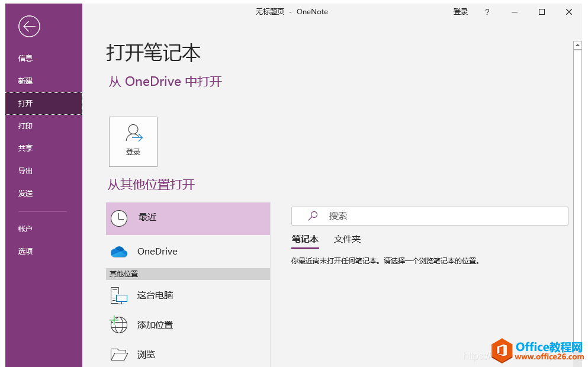Open the OneDrive cloud location
The image size is (588, 367).
tap(118, 251)
